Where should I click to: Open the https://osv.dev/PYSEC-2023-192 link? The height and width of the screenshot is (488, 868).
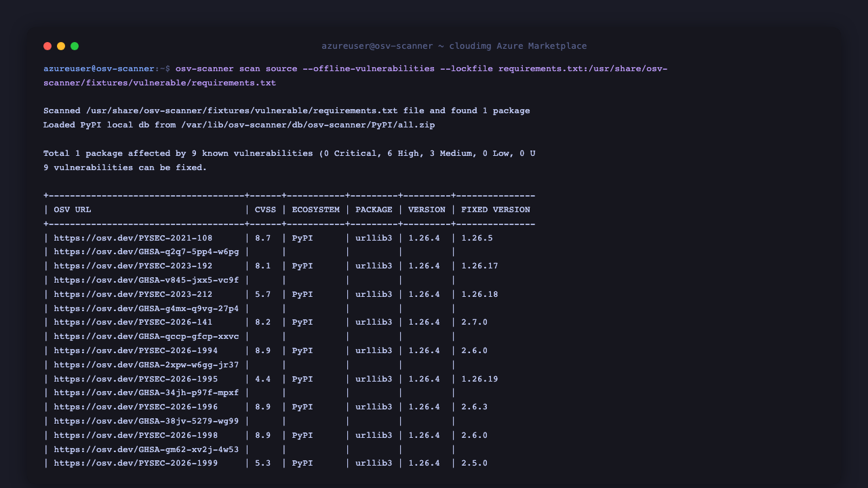point(133,266)
